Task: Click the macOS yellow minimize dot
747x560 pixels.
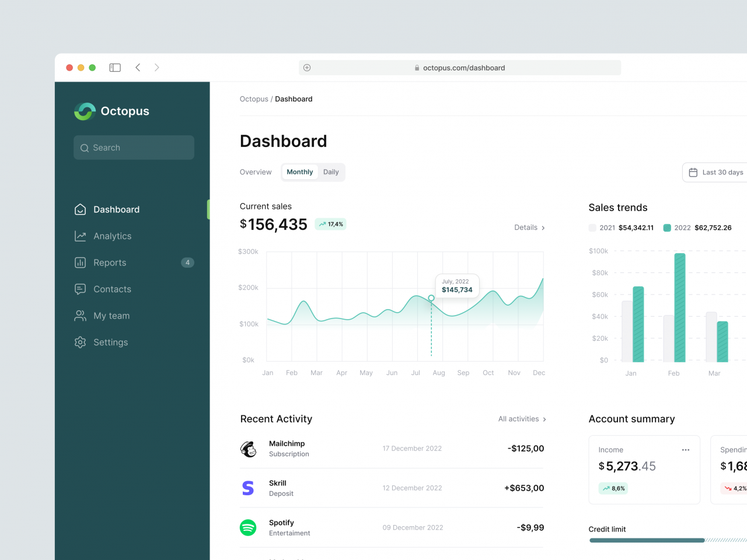Action: [x=81, y=68]
